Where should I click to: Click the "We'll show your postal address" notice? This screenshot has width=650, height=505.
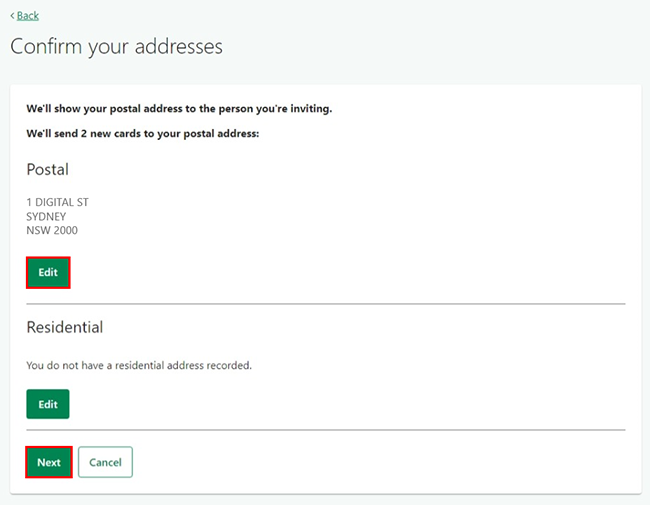179,108
